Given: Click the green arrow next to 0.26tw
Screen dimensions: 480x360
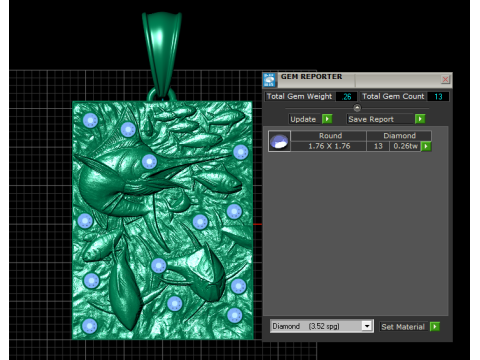Looking at the screenshot, I should 426,146.
